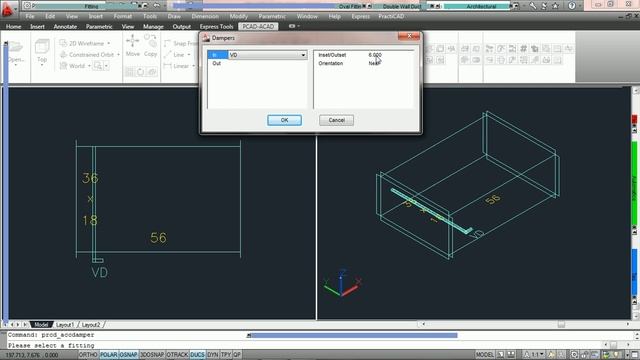The width and height of the screenshot is (640, 360).
Task: Switch to the PCAD-ACAD ribbon tab
Action: coord(258,26)
